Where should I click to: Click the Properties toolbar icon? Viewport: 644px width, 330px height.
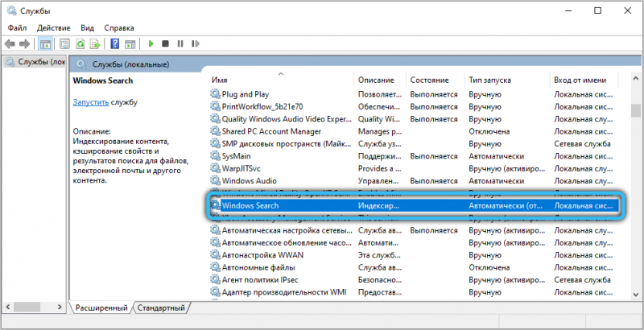pos(64,43)
